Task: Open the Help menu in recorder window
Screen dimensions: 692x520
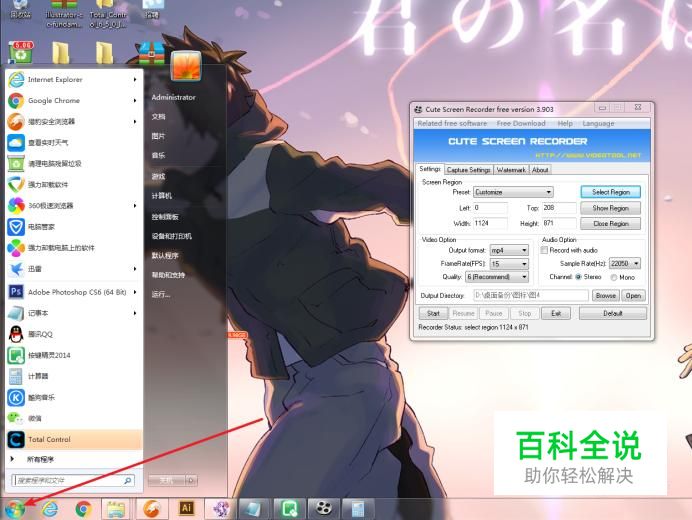Action: [x=564, y=124]
